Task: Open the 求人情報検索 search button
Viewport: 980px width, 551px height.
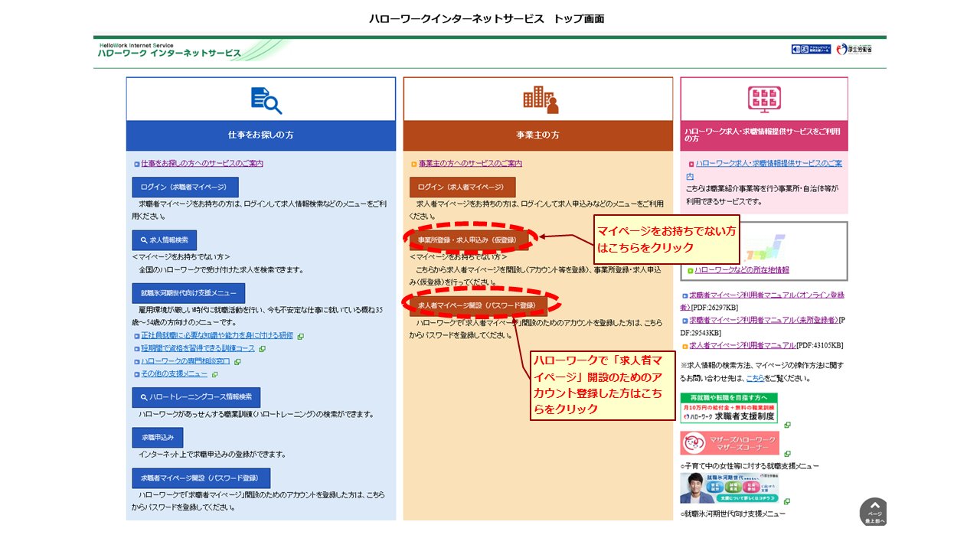Action: [x=164, y=240]
